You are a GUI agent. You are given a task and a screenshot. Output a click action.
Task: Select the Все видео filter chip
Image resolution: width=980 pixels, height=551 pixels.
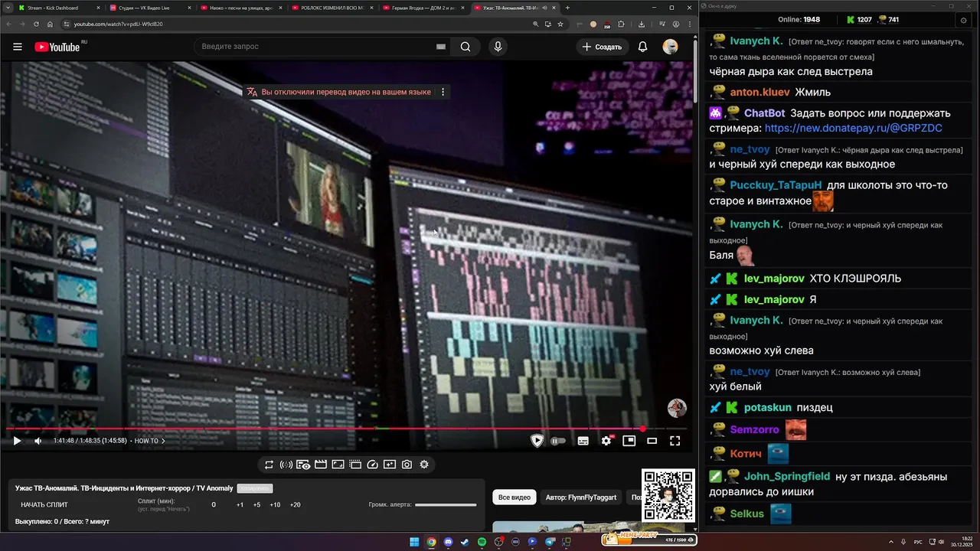pos(514,497)
